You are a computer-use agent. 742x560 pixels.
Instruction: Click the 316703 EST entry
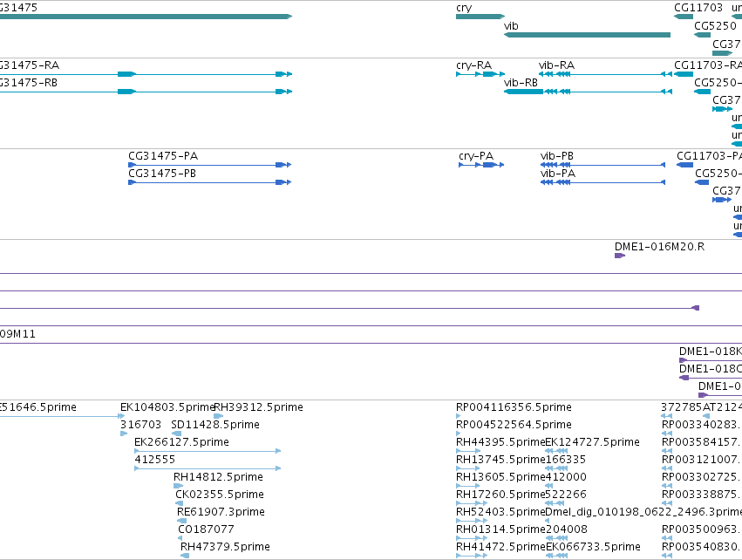coord(124,434)
